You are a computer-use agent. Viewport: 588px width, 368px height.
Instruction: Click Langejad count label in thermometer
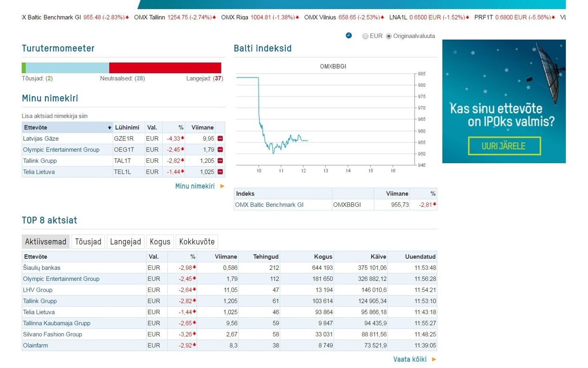coord(205,78)
